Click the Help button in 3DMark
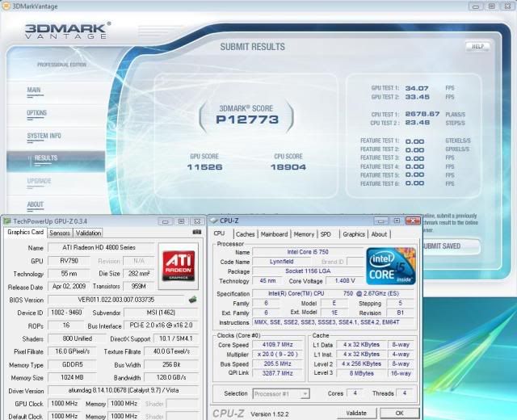 [x=477, y=47]
